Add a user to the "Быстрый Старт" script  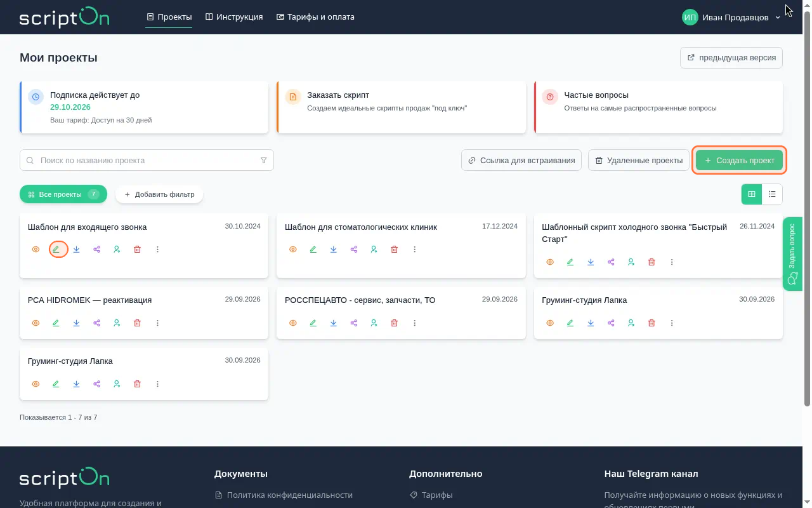pos(631,262)
